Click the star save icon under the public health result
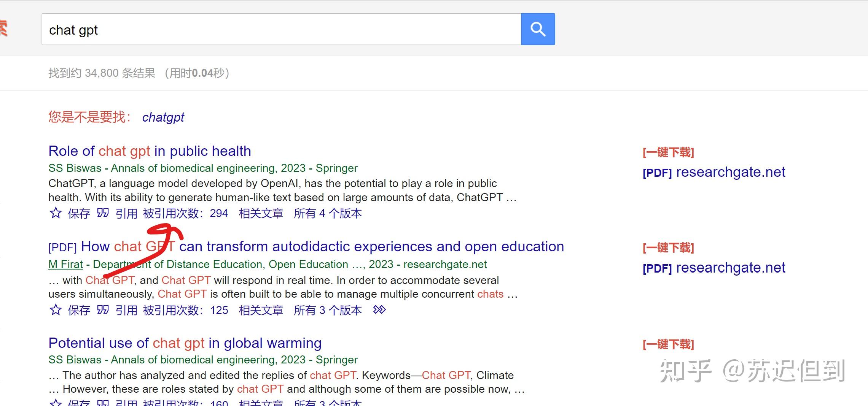The image size is (868, 406). point(56,213)
